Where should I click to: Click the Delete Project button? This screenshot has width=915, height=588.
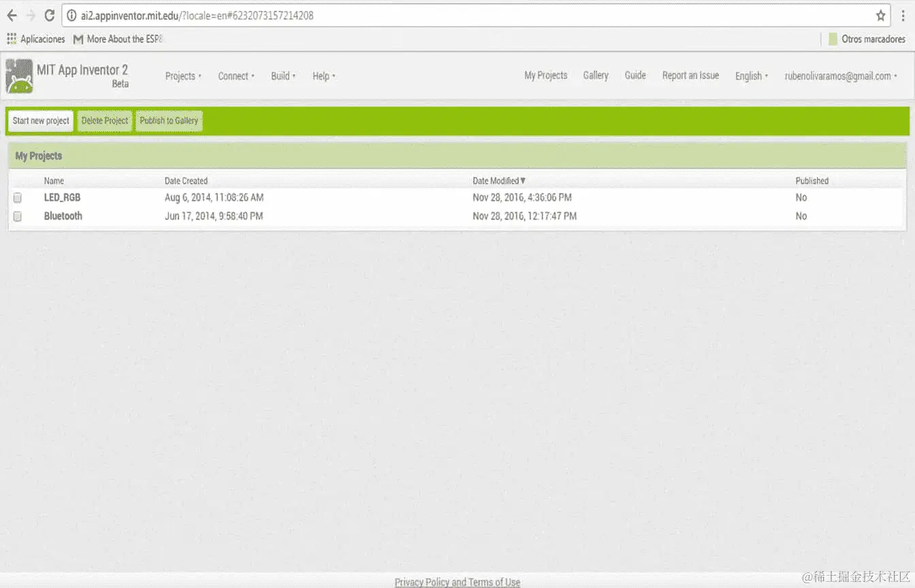105,120
